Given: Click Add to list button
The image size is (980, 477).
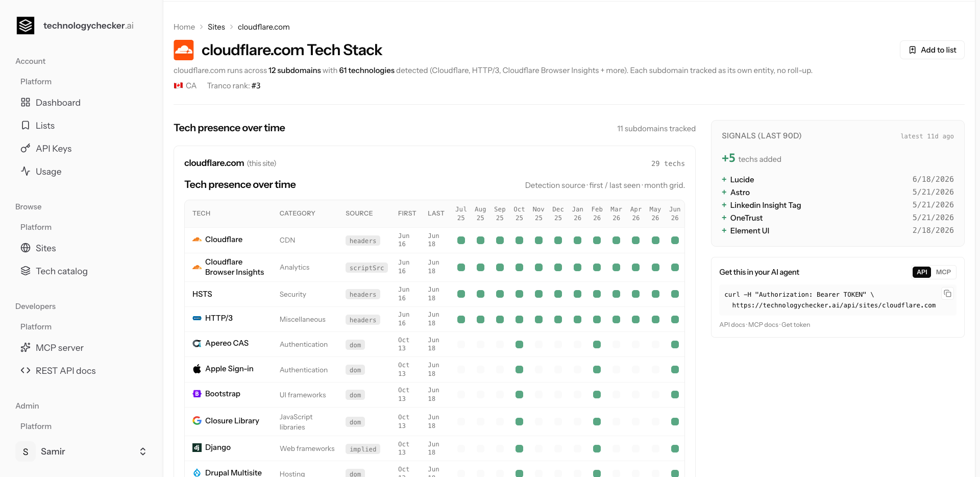Looking at the screenshot, I should click(932, 50).
